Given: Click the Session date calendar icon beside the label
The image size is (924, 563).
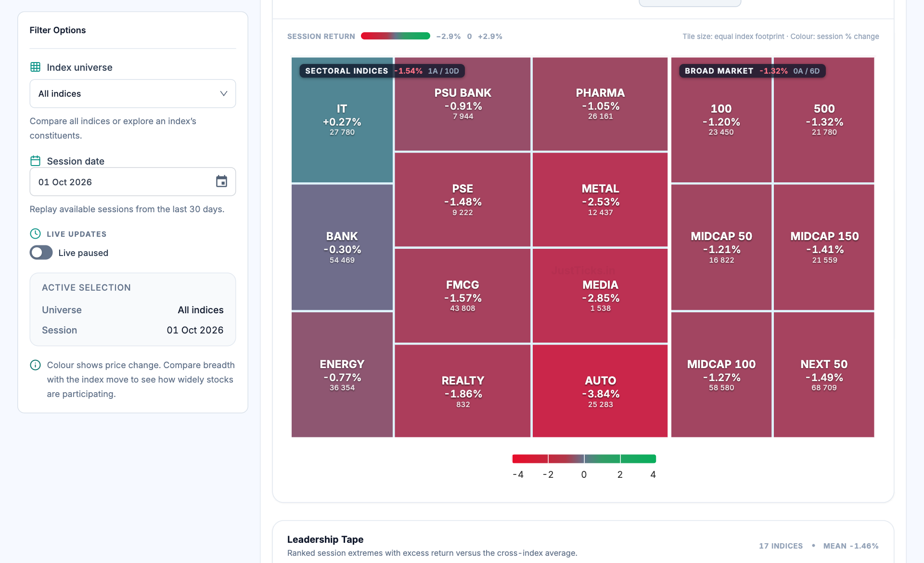Looking at the screenshot, I should point(35,161).
